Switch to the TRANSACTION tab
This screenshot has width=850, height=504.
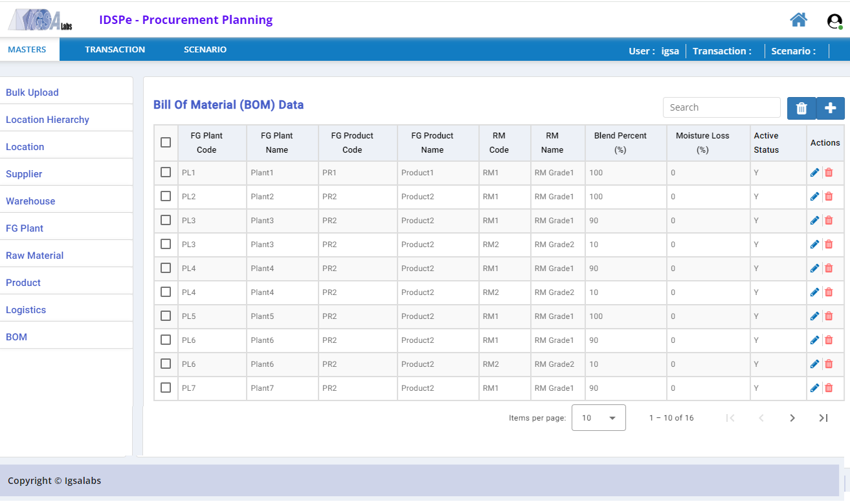[115, 50]
